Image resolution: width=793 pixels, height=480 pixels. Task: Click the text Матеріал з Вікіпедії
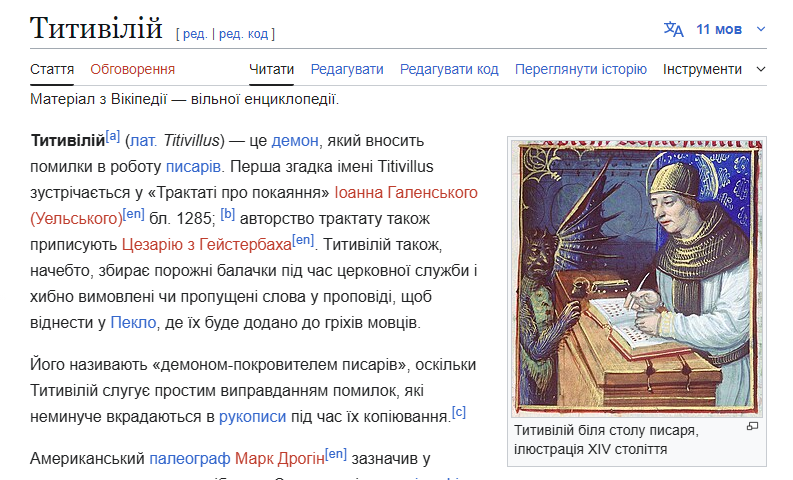click(98, 99)
